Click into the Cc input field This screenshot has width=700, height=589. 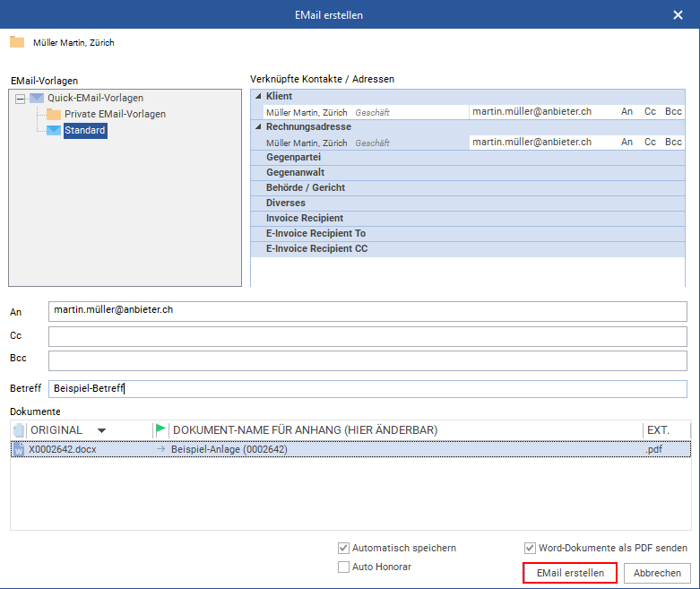pyautogui.click(x=367, y=336)
